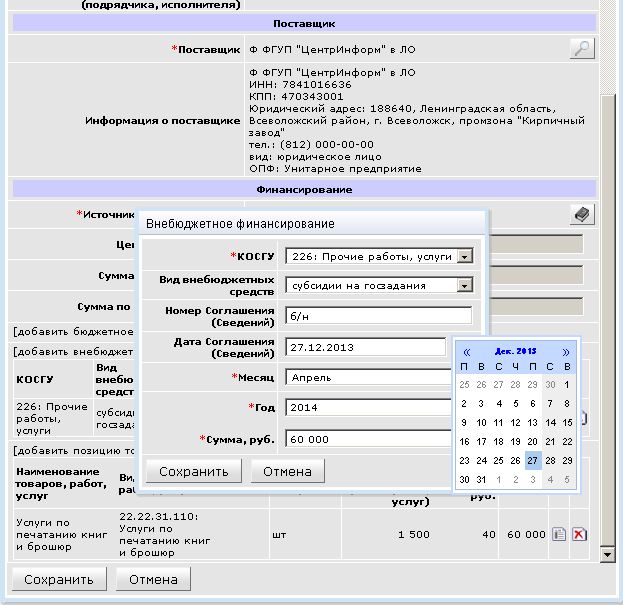Screen dimensions: 623x605
Task: Click the Год field with 2014
Action: pos(368,408)
